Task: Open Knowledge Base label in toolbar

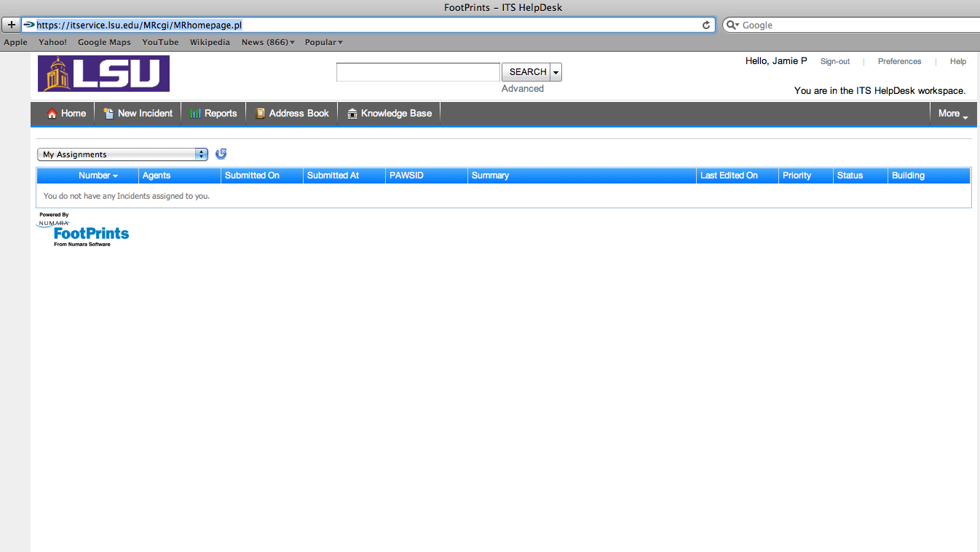Action: tap(396, 114)
